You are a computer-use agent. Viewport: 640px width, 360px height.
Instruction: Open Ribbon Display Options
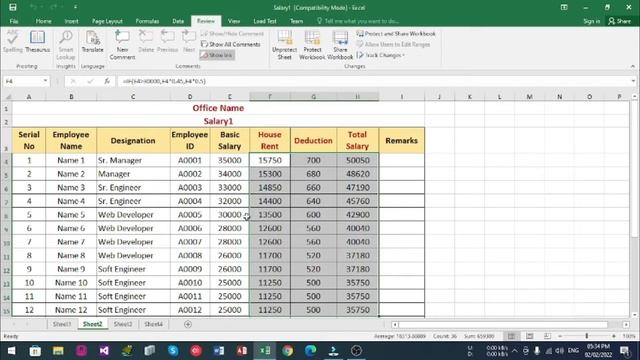coord(564,7)
